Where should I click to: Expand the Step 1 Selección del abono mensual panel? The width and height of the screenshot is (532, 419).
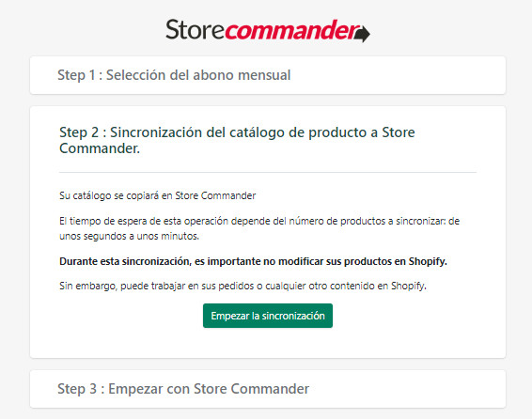tap(268, 75)
